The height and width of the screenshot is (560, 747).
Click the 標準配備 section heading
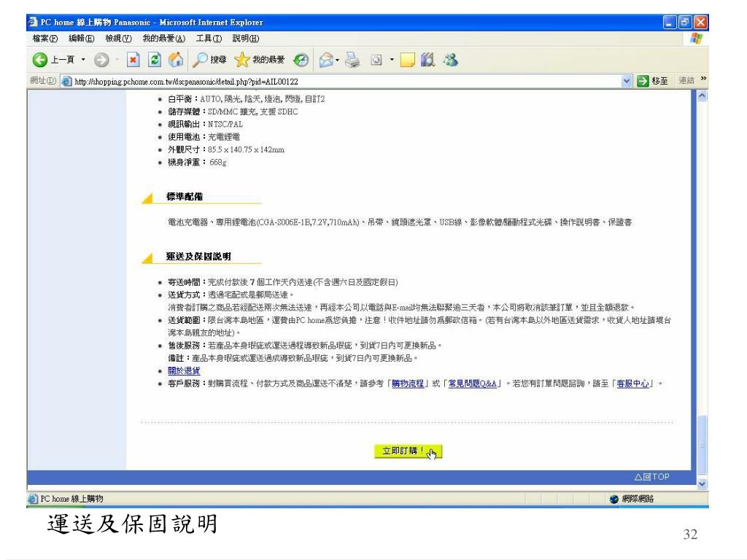pyautogui.click(x=185, y=196)
